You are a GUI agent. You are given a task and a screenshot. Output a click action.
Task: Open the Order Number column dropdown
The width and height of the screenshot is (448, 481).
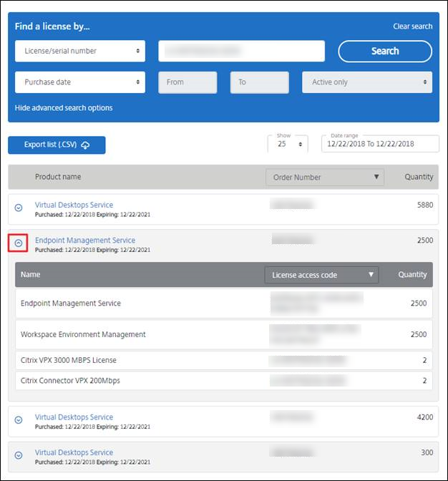coord(324,177)
